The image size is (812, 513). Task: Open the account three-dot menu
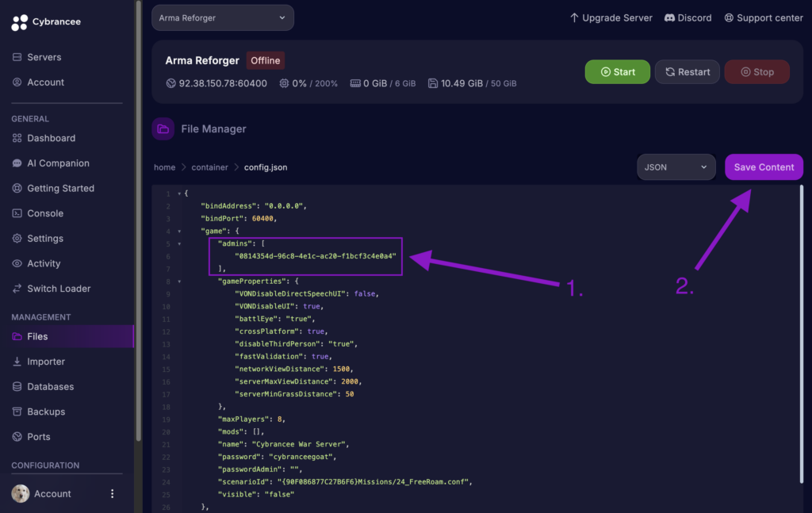coord(112,494)
